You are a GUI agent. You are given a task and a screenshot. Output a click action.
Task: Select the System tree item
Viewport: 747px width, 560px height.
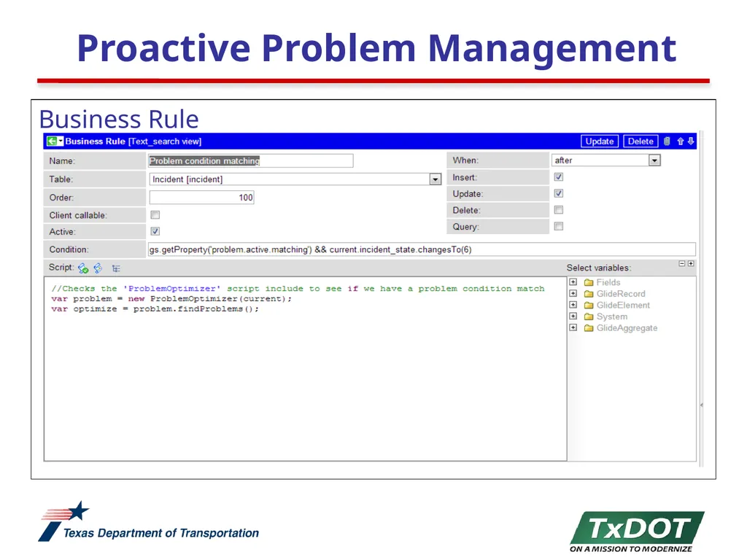(x=612, y=316)
